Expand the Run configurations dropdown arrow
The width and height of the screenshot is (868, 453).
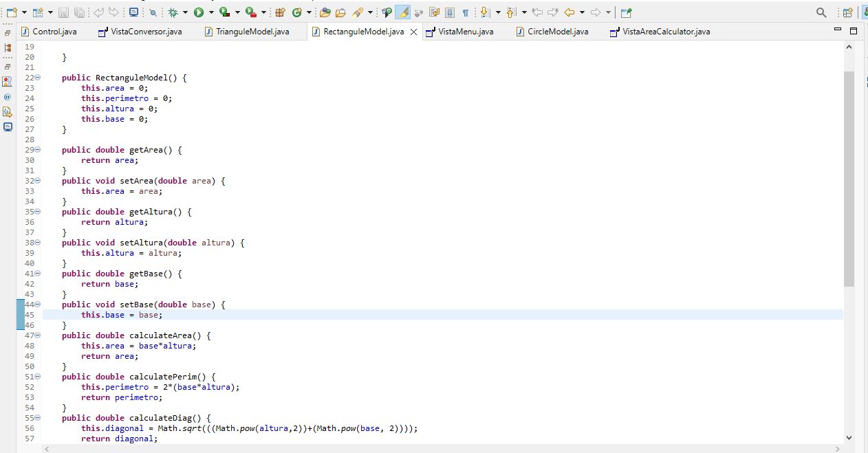point(211,12)
